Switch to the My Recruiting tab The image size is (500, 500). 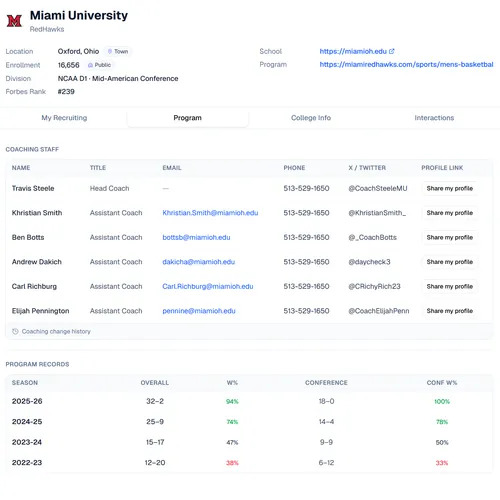[64, 118]
